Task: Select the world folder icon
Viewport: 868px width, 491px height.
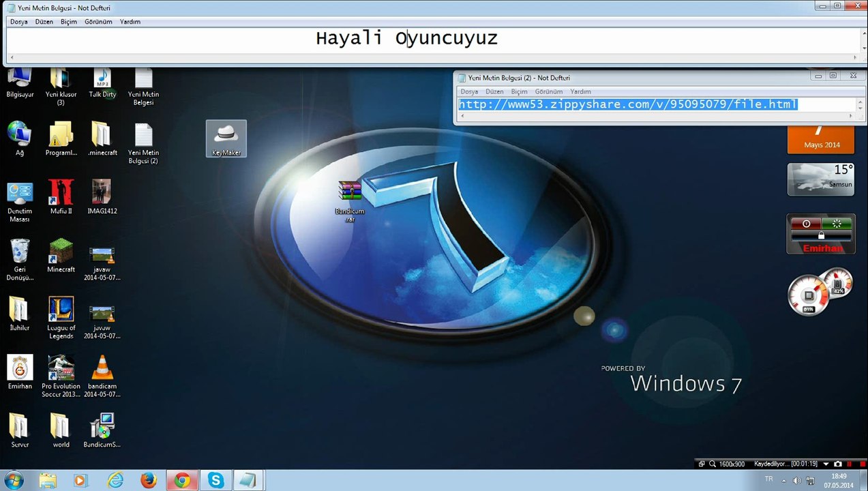Action: pos(61,431)
